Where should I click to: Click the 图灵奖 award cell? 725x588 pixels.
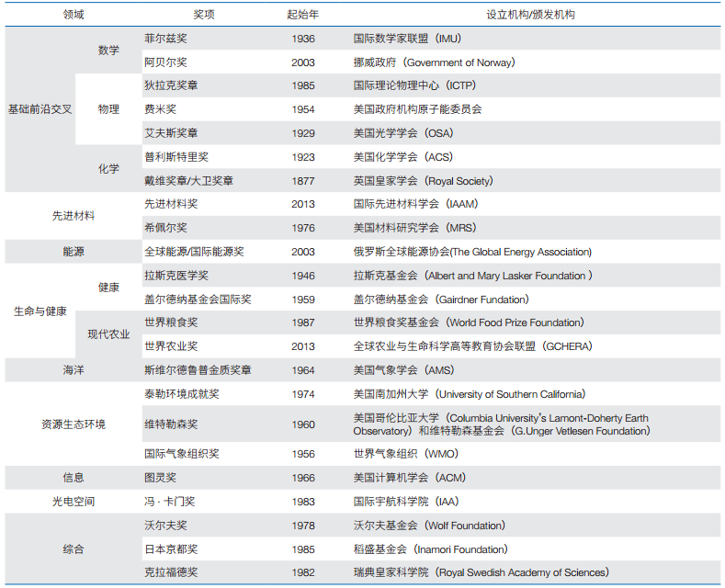pos(161,478)
